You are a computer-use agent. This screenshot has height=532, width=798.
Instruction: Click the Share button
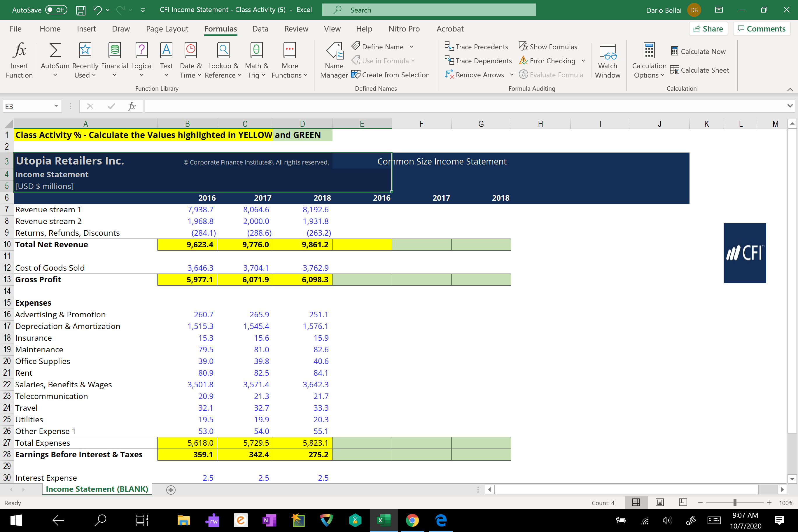(x=708, y=29)
